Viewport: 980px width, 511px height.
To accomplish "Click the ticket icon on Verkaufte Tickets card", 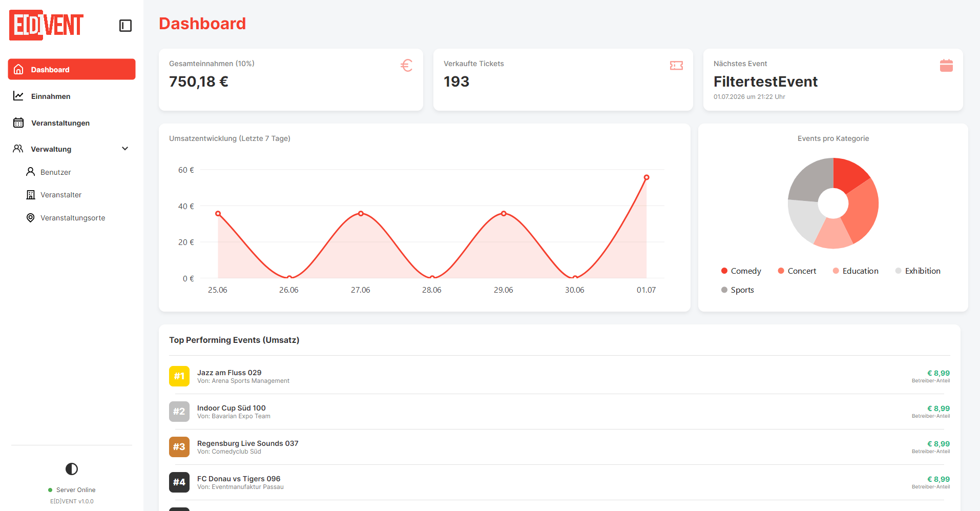I will click(676, 66).
